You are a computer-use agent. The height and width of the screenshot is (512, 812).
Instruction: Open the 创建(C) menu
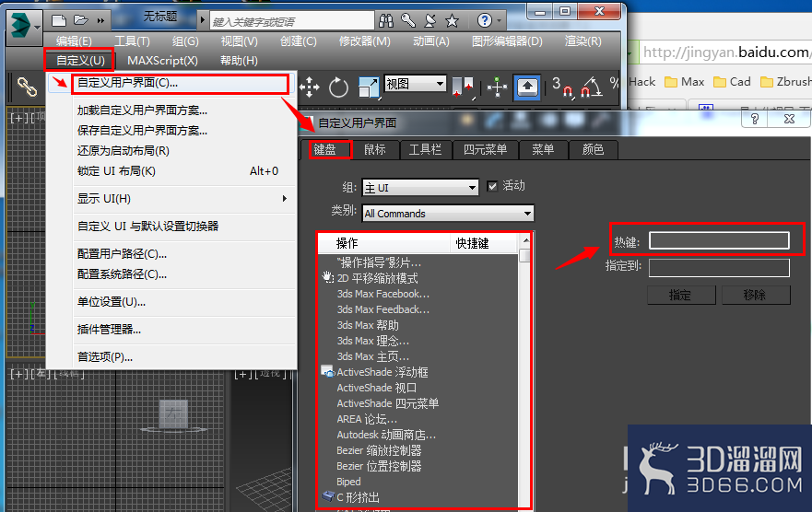click(x=299, y=41)
